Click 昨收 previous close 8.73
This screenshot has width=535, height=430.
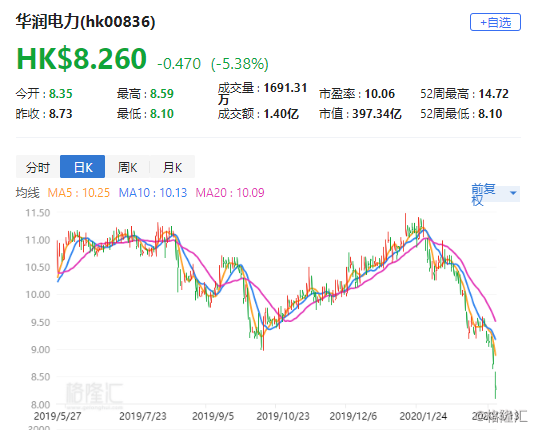[61, 114]
